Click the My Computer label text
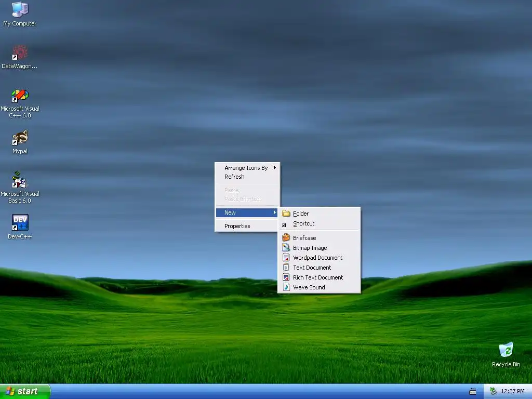The height and width of the screenshot is (399, 532). tap(20, 23)
